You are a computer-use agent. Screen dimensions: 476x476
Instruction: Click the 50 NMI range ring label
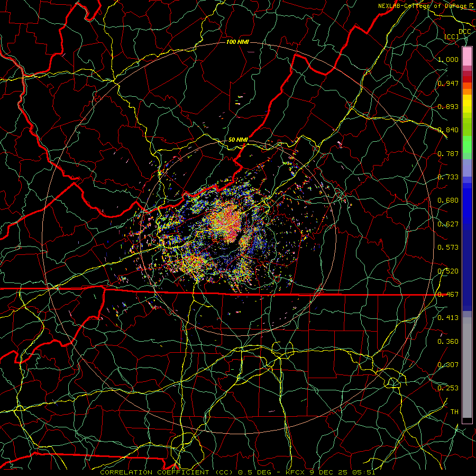(238, 140)
